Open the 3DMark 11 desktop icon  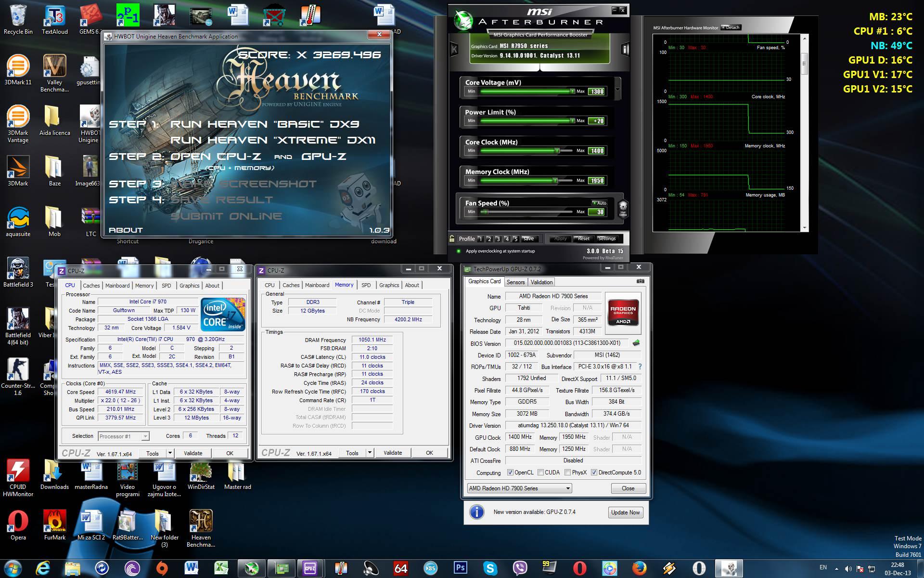tap(18, 70)
